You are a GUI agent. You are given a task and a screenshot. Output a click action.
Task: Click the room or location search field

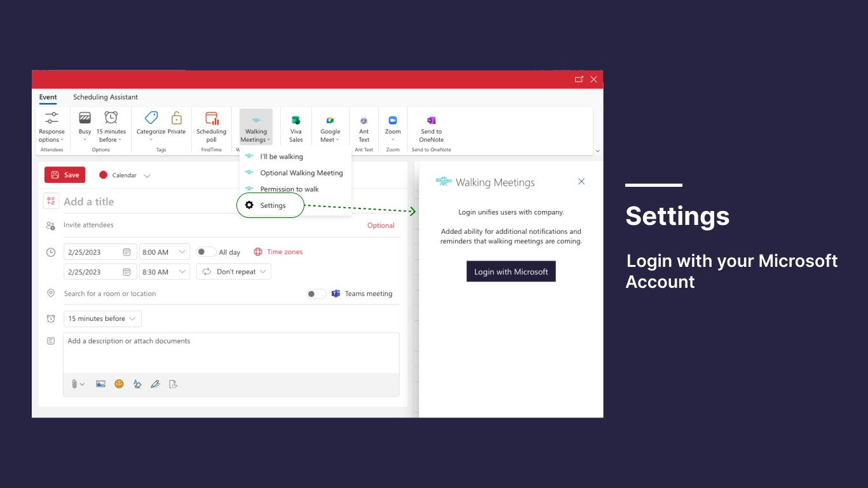point(181,294)
